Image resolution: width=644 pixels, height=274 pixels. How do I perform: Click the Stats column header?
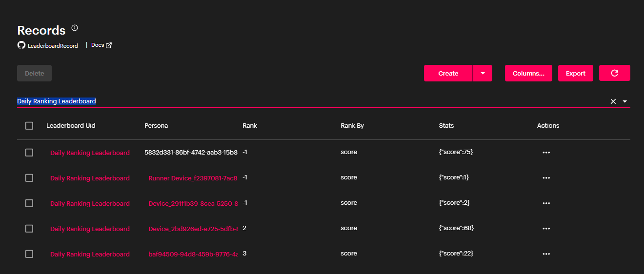(446, 126)
